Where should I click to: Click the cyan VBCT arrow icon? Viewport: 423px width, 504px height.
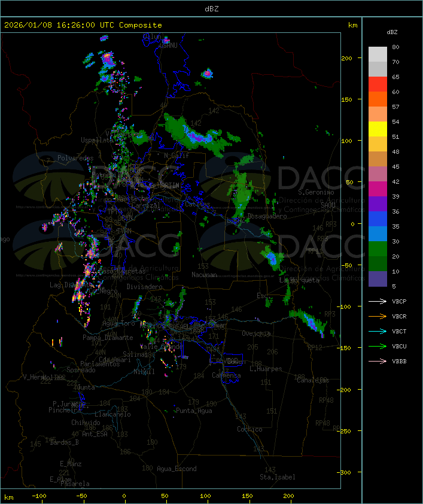coord(378,331)
